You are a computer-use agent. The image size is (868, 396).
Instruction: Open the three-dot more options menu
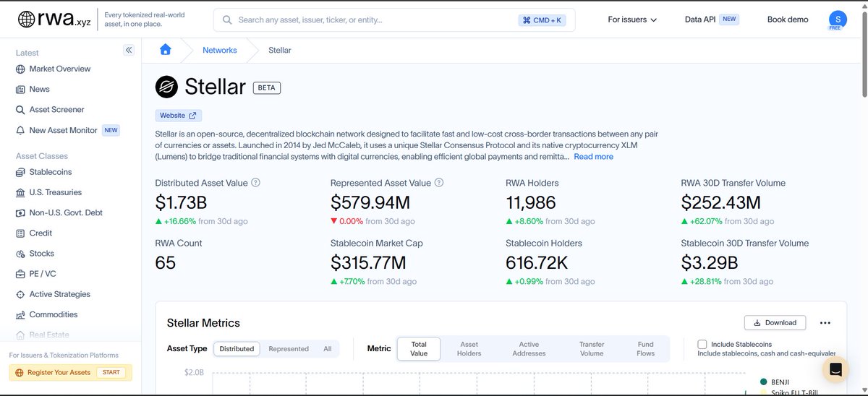click(x=825, y=323)
